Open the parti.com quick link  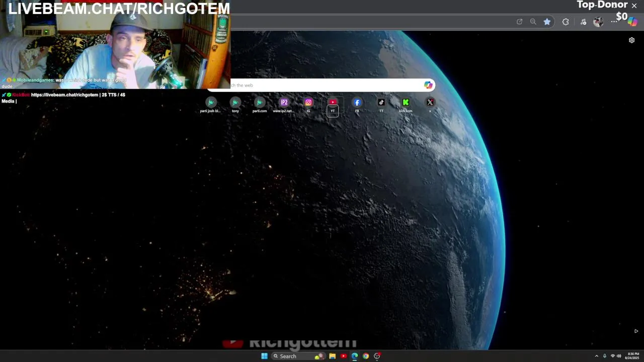260,105
